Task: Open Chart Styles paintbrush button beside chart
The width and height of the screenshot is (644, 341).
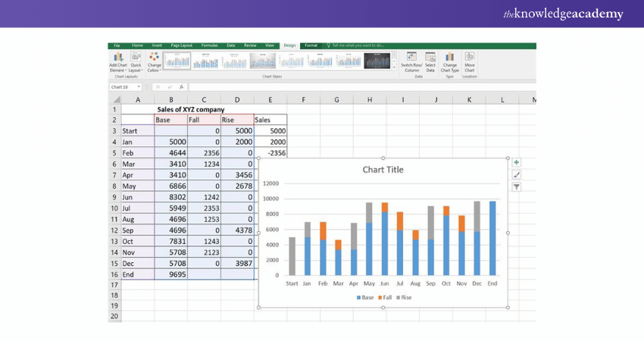Action: (x=516, y=174)
